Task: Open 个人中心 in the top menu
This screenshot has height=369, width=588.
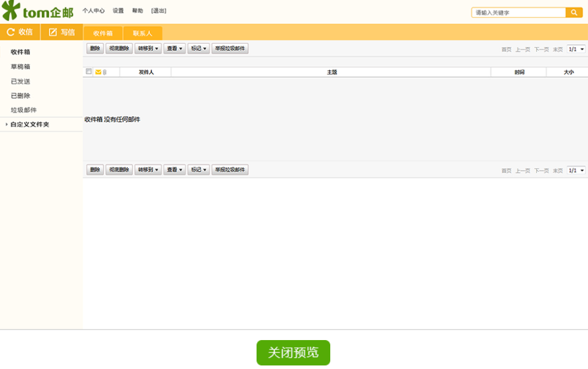Action: coord(93,11)
